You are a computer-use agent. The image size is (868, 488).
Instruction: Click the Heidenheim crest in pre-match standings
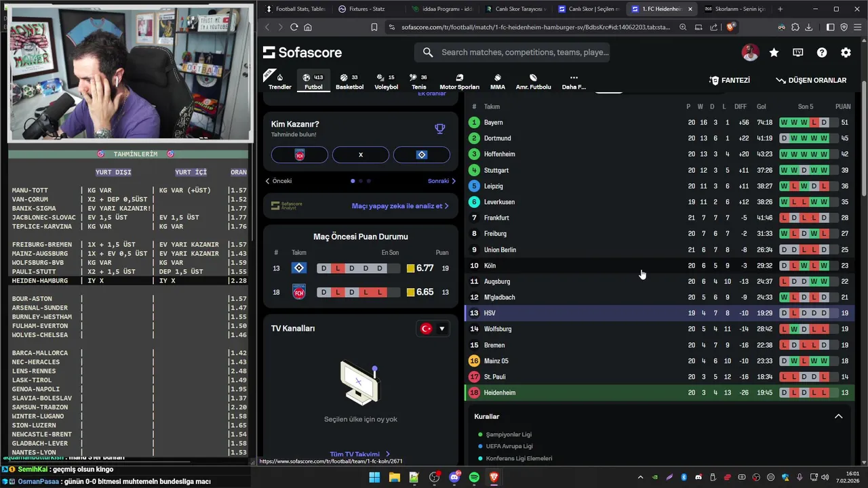tap(299, 292)
